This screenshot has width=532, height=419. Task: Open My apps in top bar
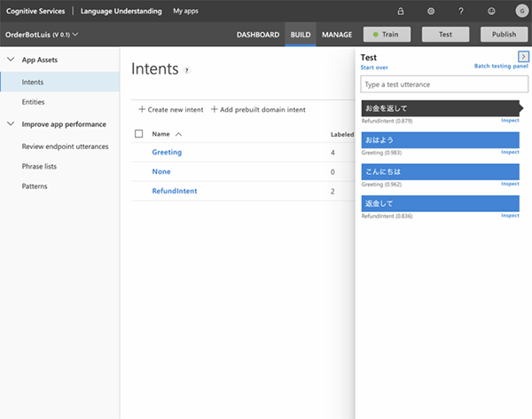(185, 12)
